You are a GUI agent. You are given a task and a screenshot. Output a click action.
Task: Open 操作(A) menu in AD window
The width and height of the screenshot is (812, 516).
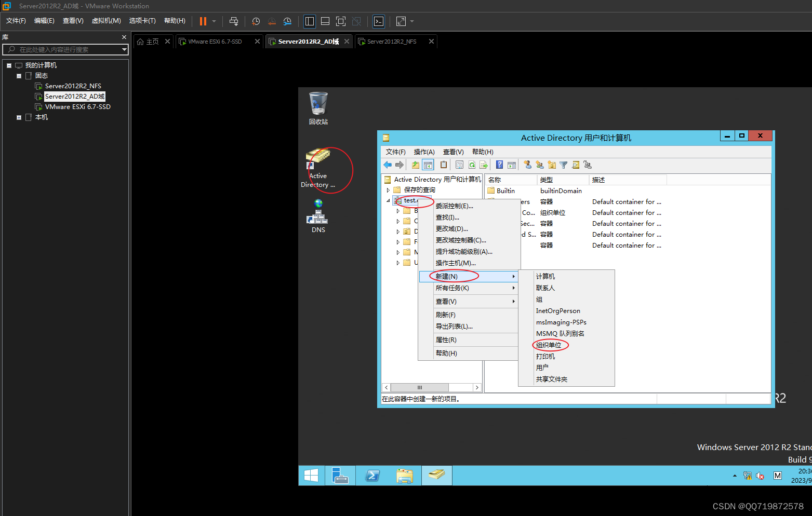pos(424,152)
